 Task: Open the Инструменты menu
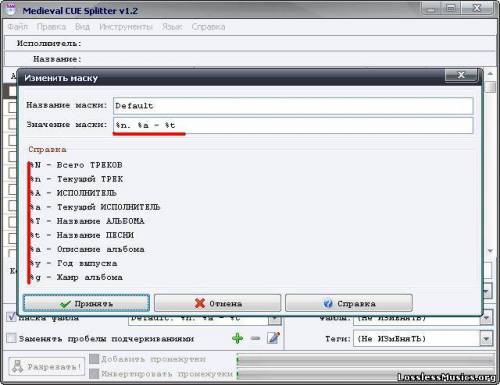click(x=126, y=27)
